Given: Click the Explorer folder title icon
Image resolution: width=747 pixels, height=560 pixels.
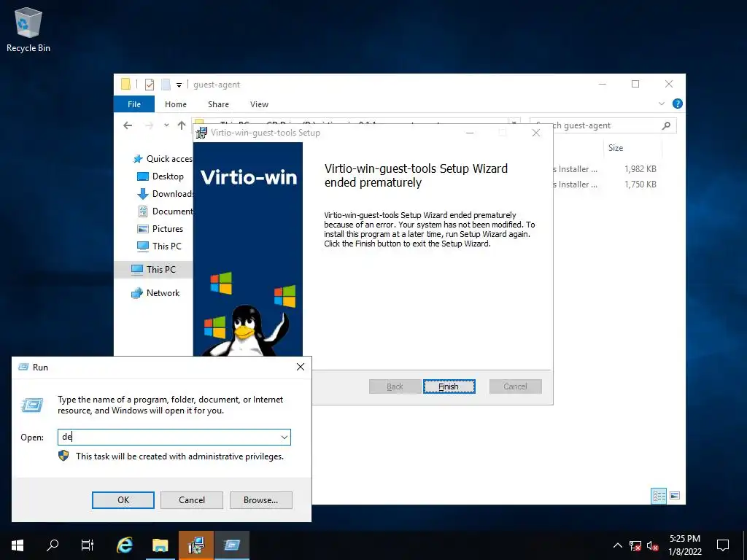Looking at the screenshot, I should (125, 85).
